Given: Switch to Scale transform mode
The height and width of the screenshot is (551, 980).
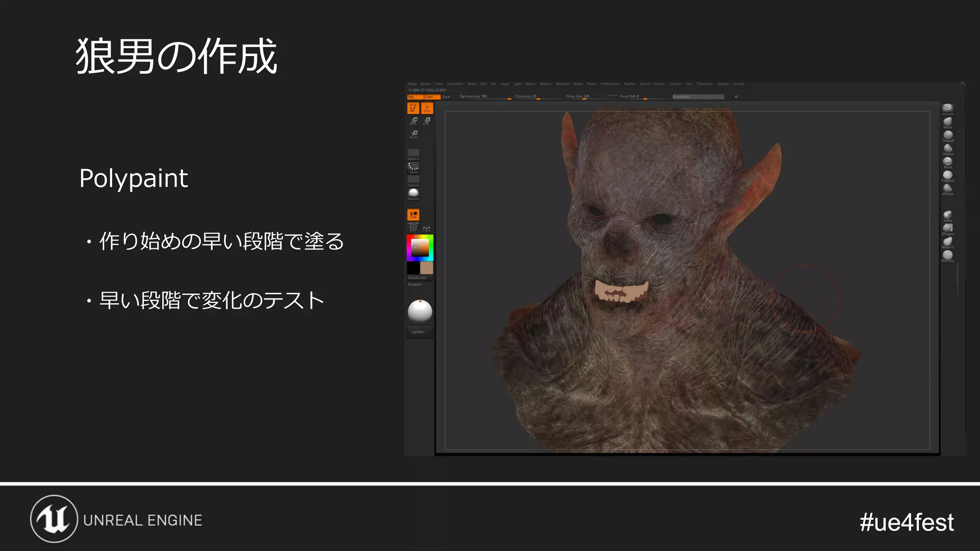Looking at the screenshot, I should (x=427, y=121).
